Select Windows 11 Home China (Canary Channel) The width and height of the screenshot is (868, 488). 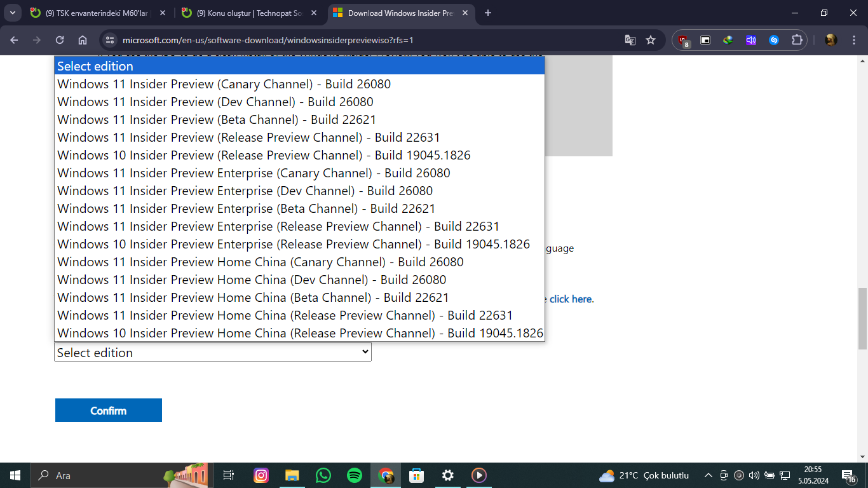coord(299,262)
